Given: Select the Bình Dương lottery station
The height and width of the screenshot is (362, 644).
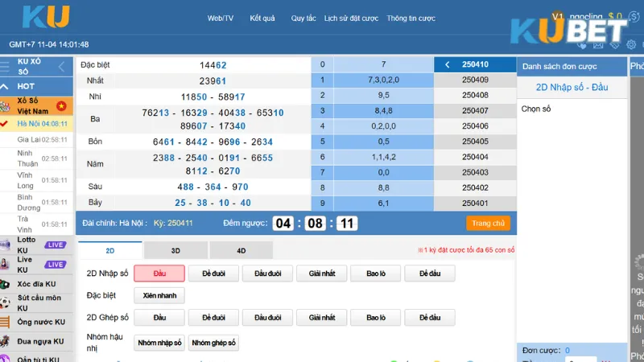Looking at the screenshot, I should pyautogui.click(x=36, y=203).
